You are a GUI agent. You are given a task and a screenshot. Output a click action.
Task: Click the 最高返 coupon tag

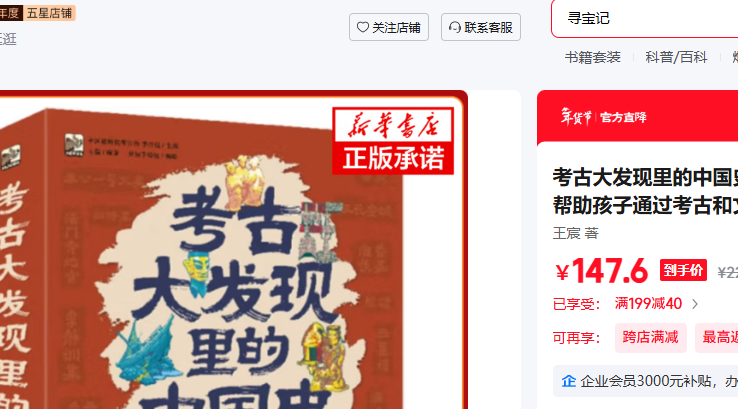tap(716, 337)
